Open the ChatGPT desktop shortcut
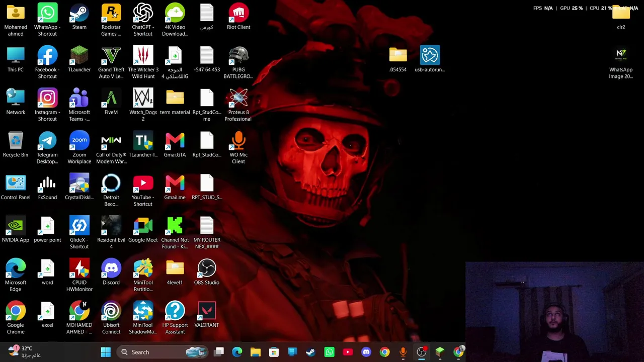Viewport: 644px width, 362px height. [143, 20]
